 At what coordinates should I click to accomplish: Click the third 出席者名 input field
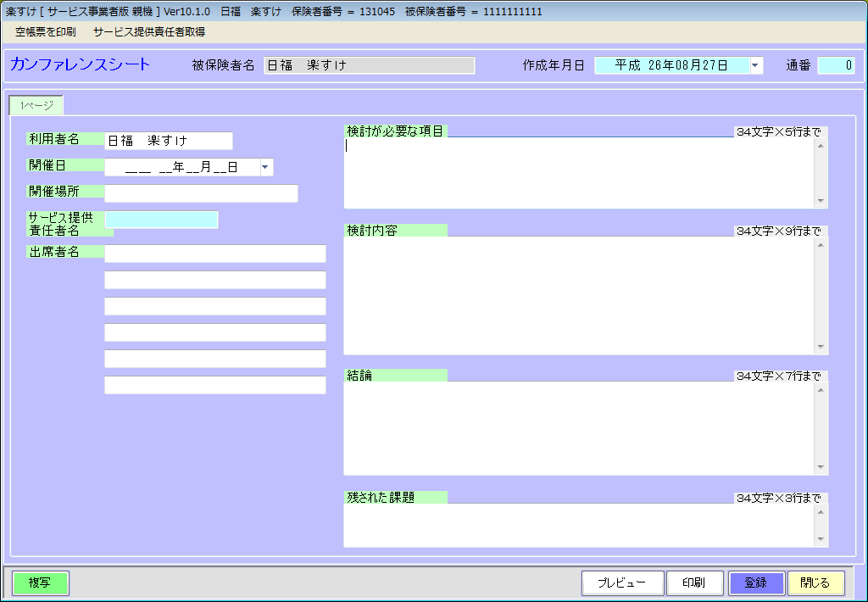(x=214, y=306)
